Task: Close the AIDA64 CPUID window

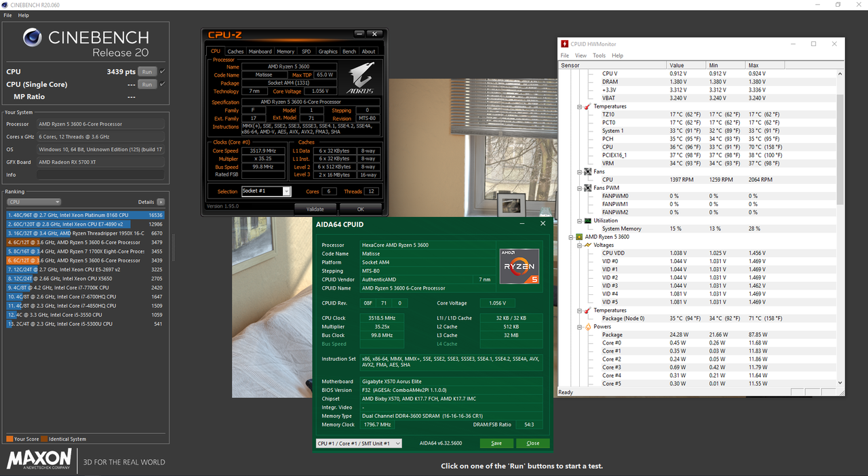Action: click(542, 223)
